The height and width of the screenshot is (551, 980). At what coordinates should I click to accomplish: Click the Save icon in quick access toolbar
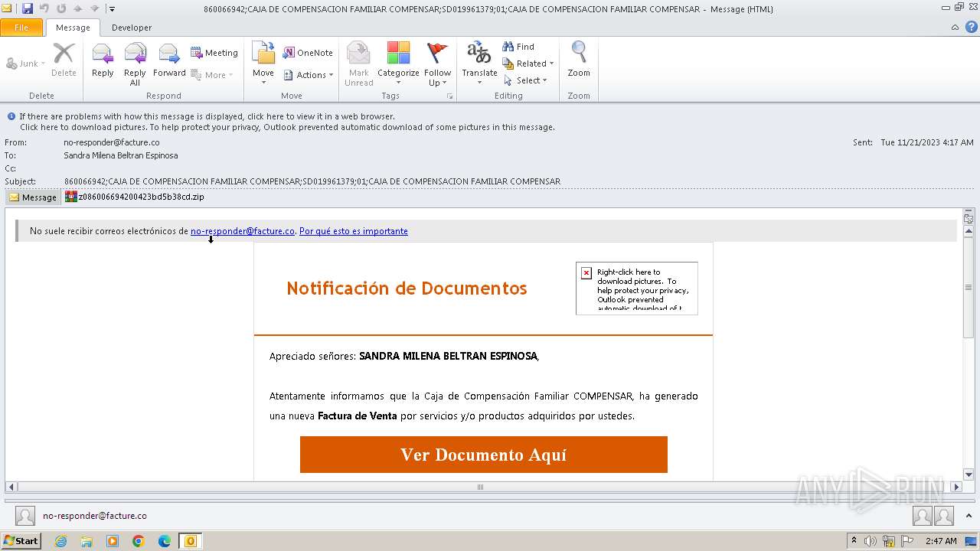click(28, 8)
